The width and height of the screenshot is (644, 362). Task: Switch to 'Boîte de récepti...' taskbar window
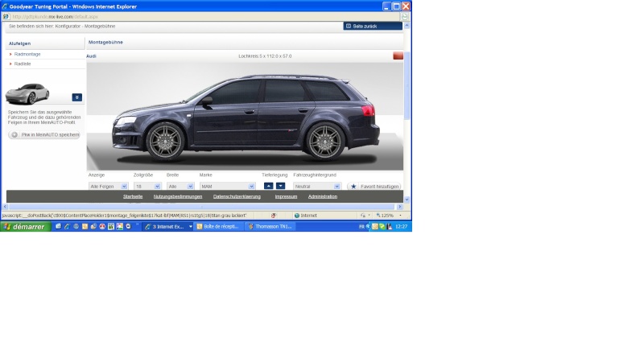pos(218,227)
